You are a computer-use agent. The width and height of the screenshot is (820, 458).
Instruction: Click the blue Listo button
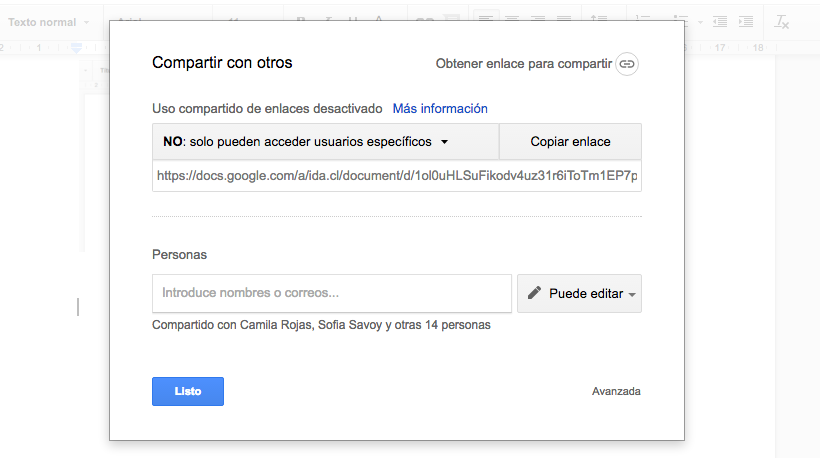coord(188,392)
